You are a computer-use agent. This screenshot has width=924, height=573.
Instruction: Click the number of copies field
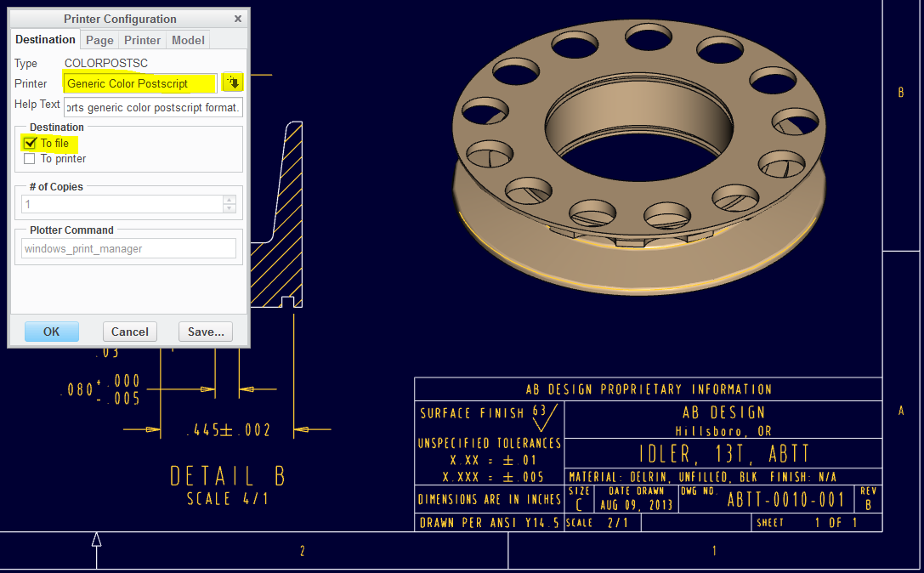coord(122,204)
